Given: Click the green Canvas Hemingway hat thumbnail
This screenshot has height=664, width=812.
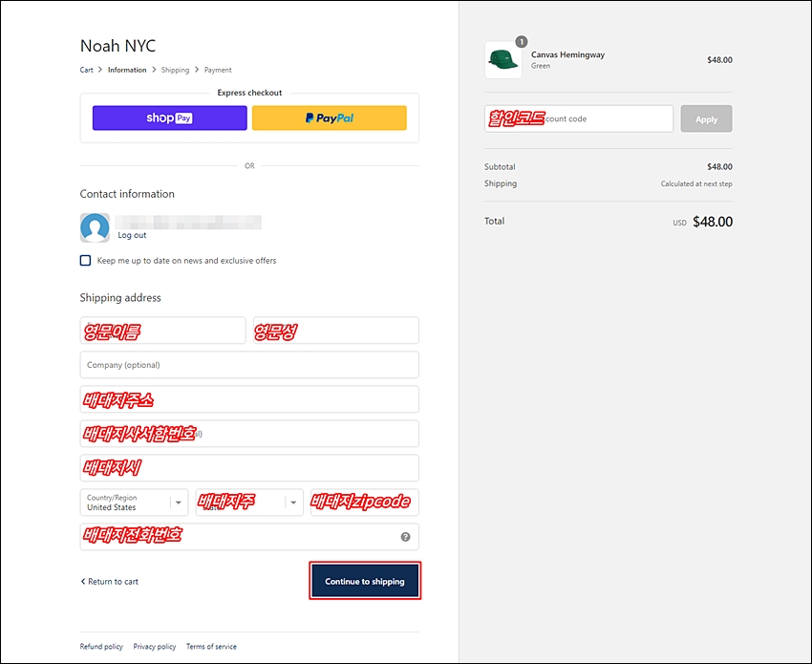Looking at the screenshot, I should click(x=503, y=60).
